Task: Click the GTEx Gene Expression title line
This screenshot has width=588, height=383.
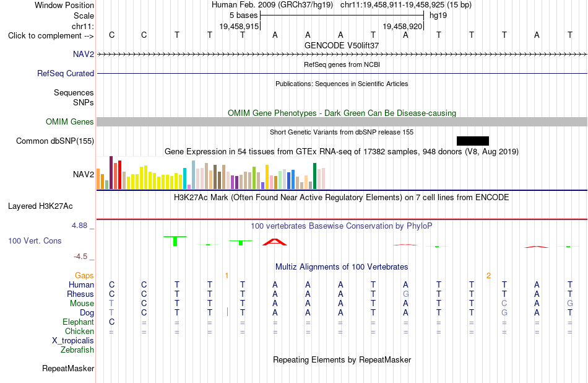Action: 342,152
